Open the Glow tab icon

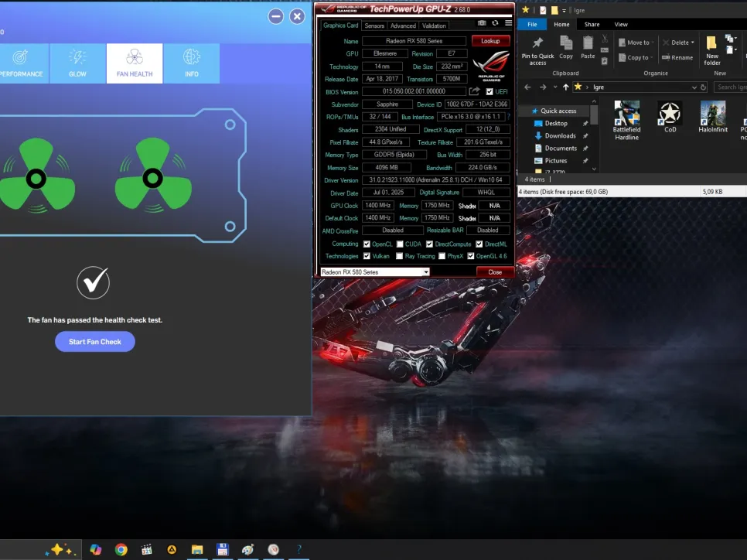(x=77, y=57)
